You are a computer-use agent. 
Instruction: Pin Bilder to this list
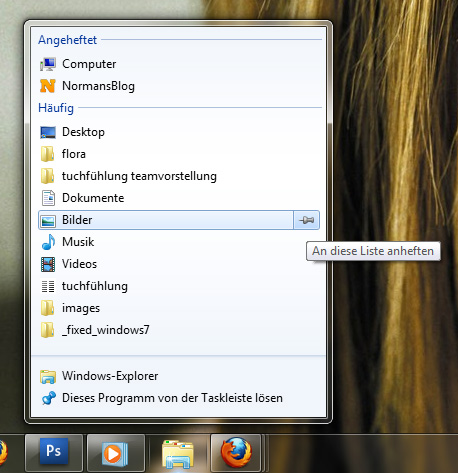[x=307, y=220]
